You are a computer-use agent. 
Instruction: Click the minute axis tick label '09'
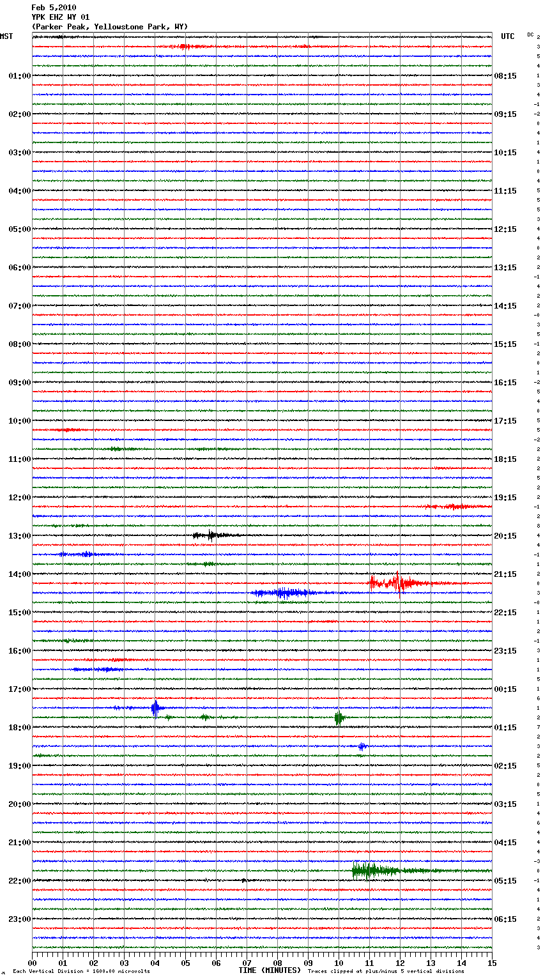[308, 963]
